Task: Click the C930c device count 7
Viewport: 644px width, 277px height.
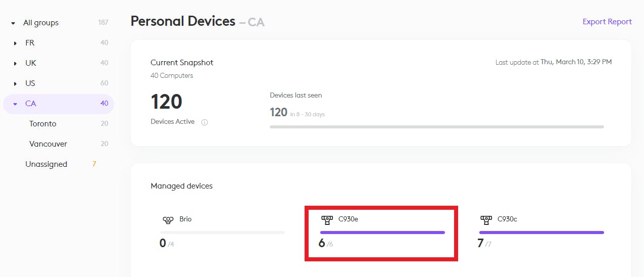Action: 480,244
